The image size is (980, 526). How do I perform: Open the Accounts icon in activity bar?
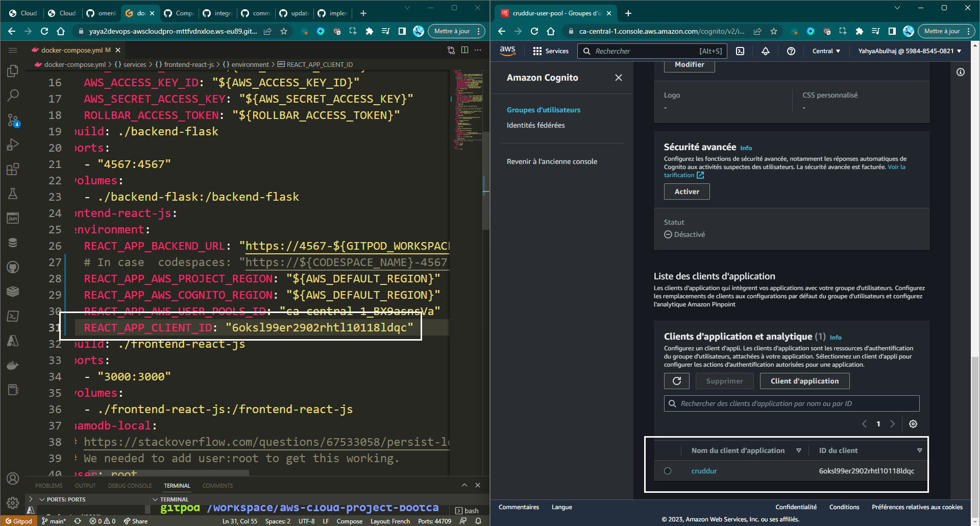tap(13, 479)
